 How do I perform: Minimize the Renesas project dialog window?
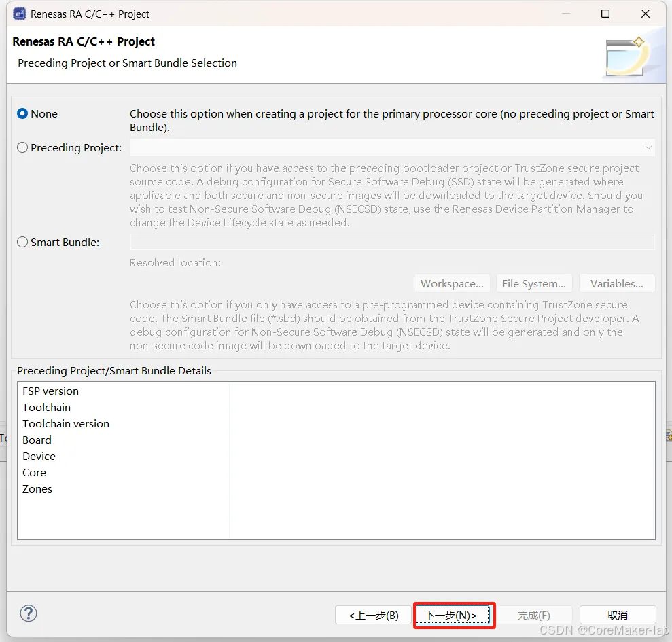566,14
